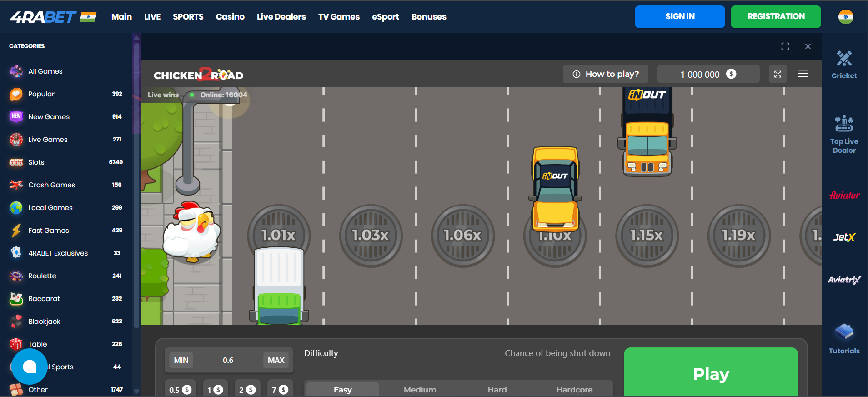Select Hardcore difficulty level
This screenshot has height=397, width=868.
point(574,390)
